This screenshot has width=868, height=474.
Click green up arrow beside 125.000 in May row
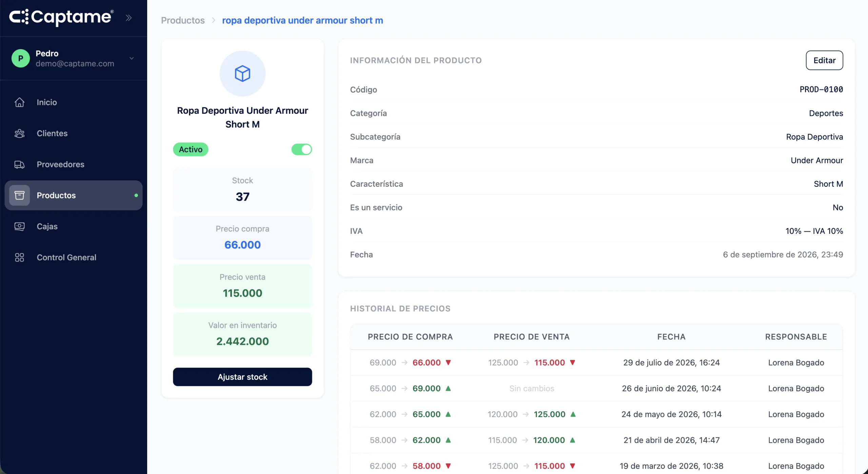[x=573, y=414]
